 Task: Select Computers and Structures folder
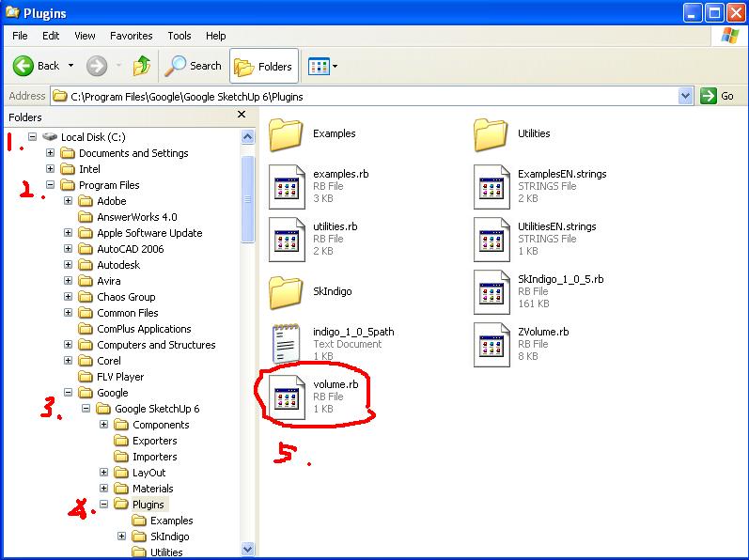point(156,345)
